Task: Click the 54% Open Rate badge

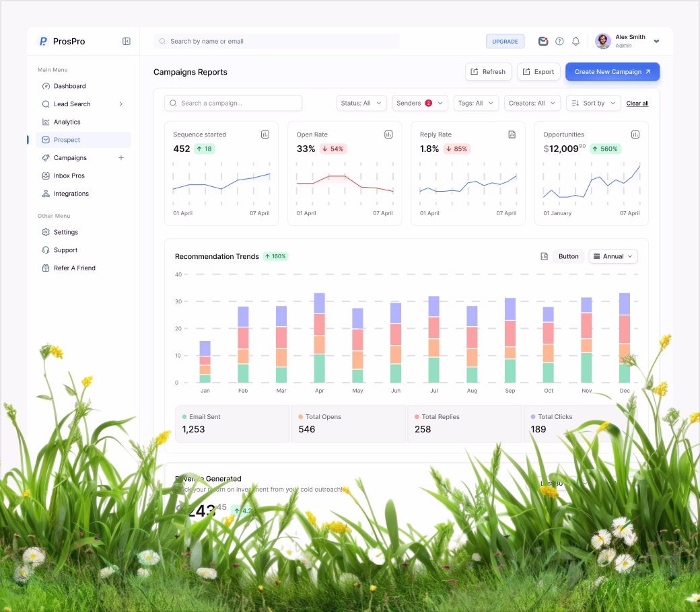Action: (333, 149)
